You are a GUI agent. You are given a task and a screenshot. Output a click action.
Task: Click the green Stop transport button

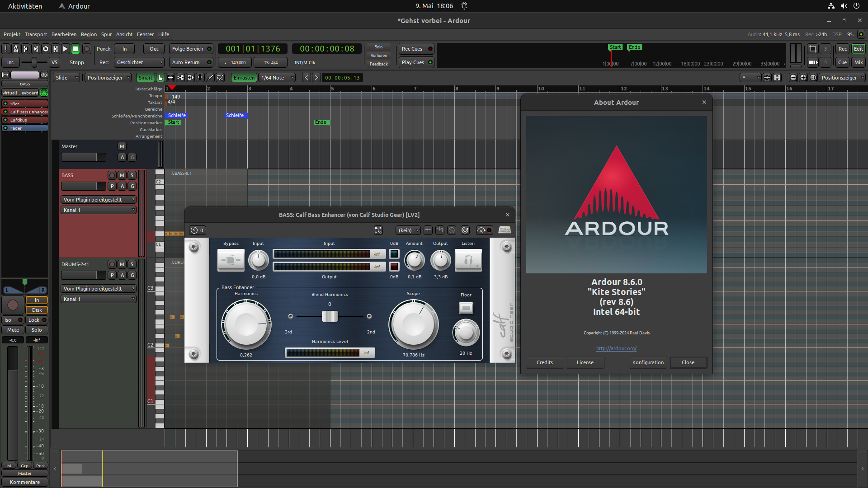tap(76, 49)
